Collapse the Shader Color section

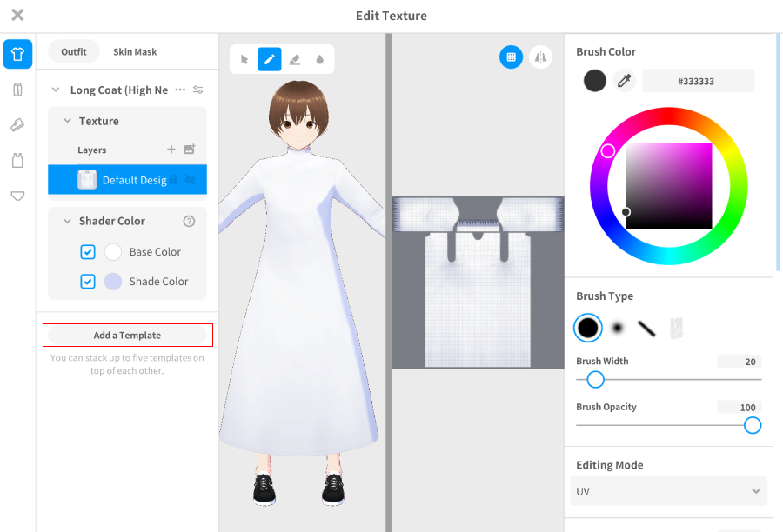tap(67, 221)
